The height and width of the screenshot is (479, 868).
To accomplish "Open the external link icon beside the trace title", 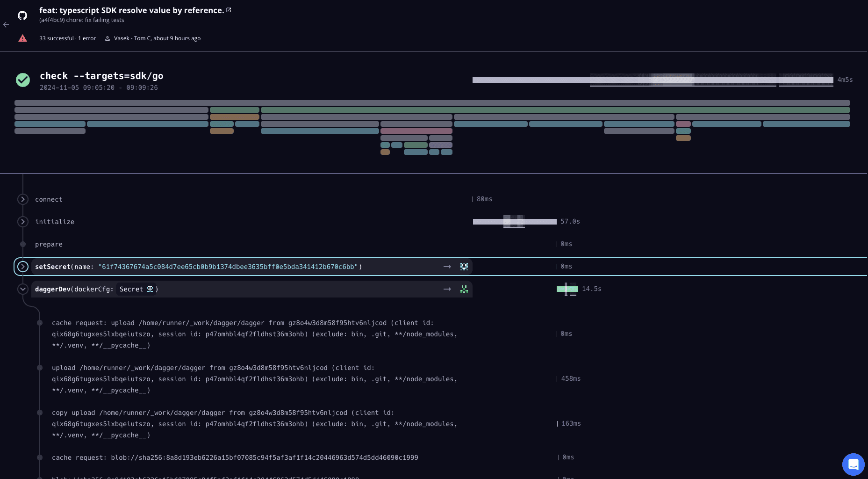I will [x=228, y=9].
